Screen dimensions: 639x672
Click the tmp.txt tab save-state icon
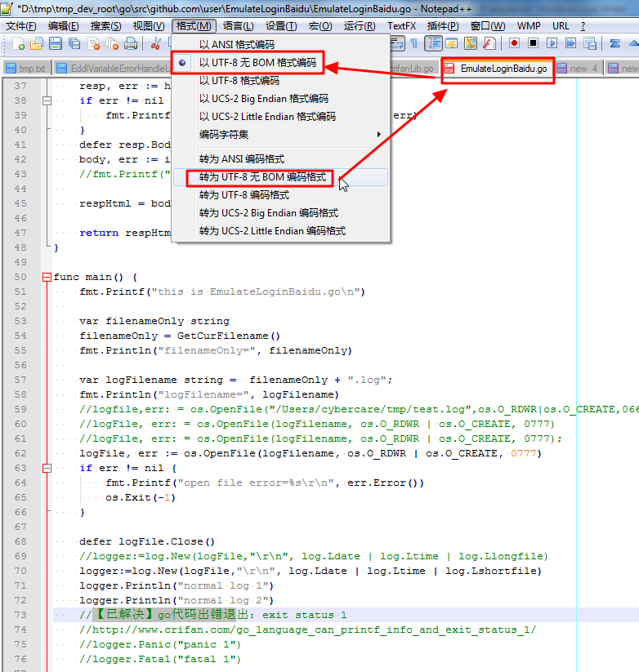11,68
